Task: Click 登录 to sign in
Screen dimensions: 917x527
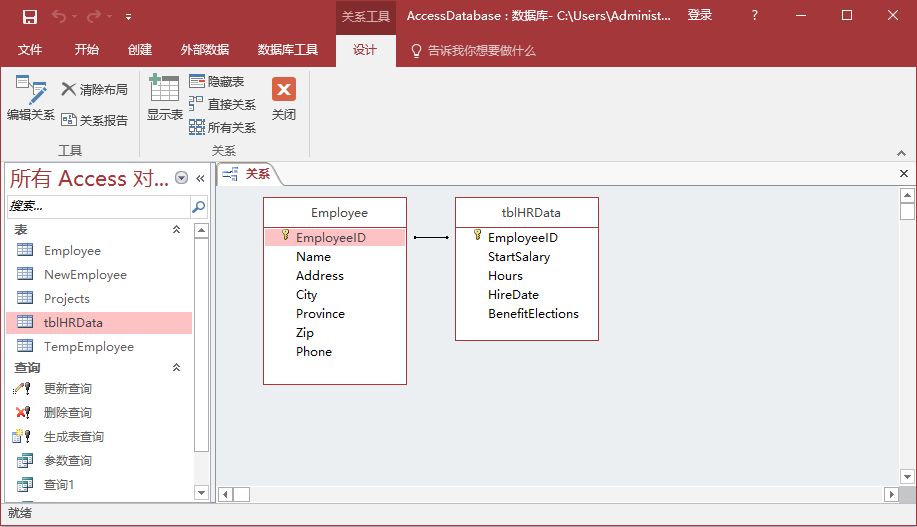Action: click(700, 16)
